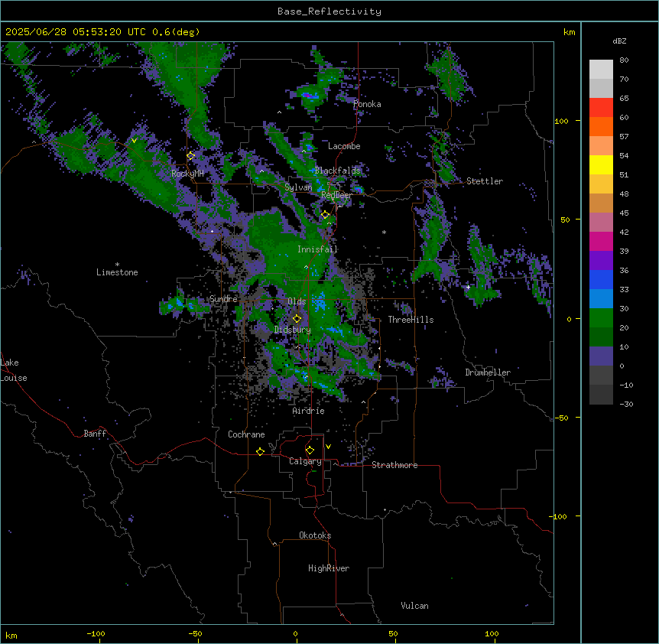Click the dBZ legend heading
Viewport: 659px width, 644px height.
(619, 41)
